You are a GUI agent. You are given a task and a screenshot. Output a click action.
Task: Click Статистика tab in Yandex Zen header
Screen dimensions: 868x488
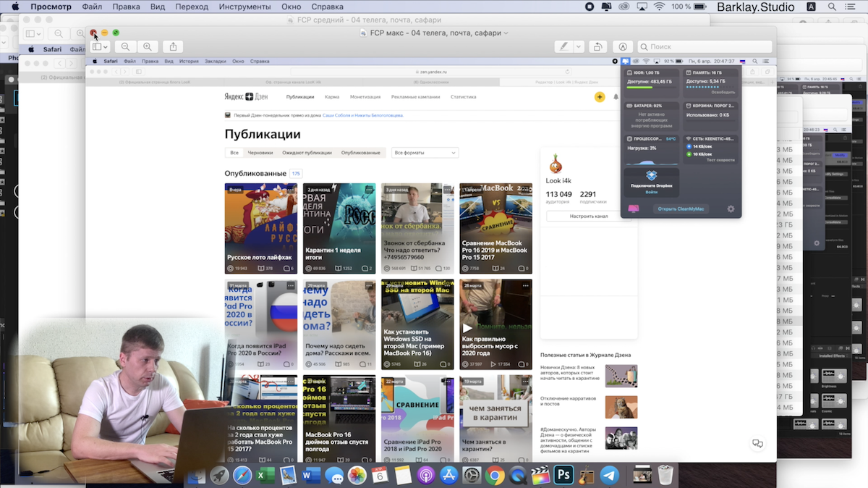coord(464,97)
